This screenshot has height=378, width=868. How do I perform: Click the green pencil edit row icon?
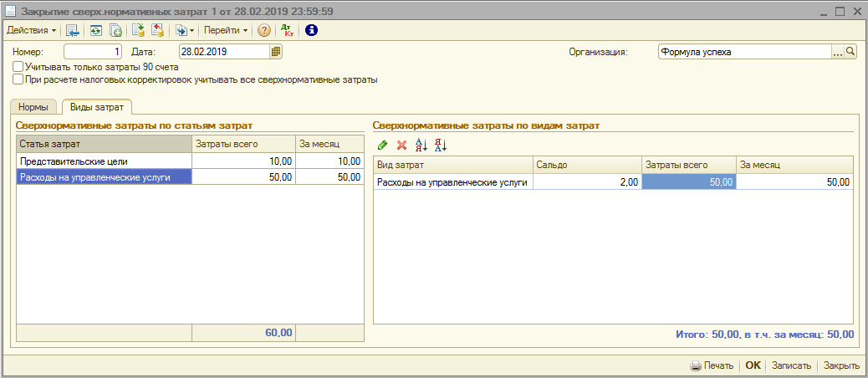pyautogui.click(x=382, y=145)
